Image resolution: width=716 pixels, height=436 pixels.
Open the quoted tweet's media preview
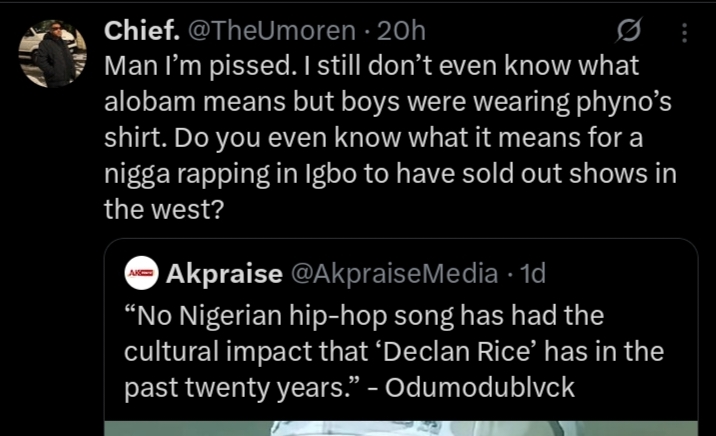400,427
